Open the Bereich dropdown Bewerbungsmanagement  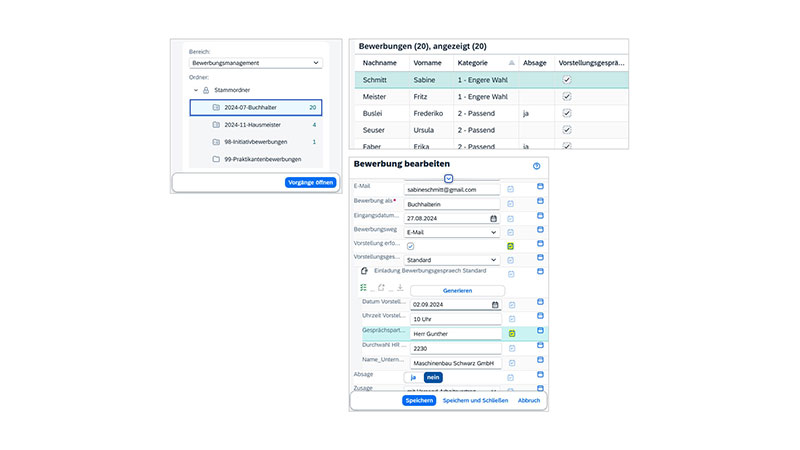pyautogui.click(x=256, y=63)
